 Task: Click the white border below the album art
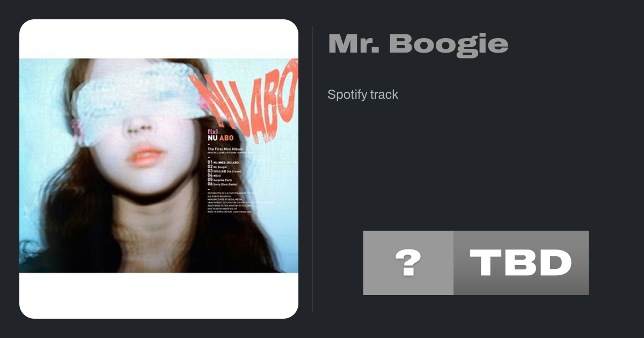159,296
